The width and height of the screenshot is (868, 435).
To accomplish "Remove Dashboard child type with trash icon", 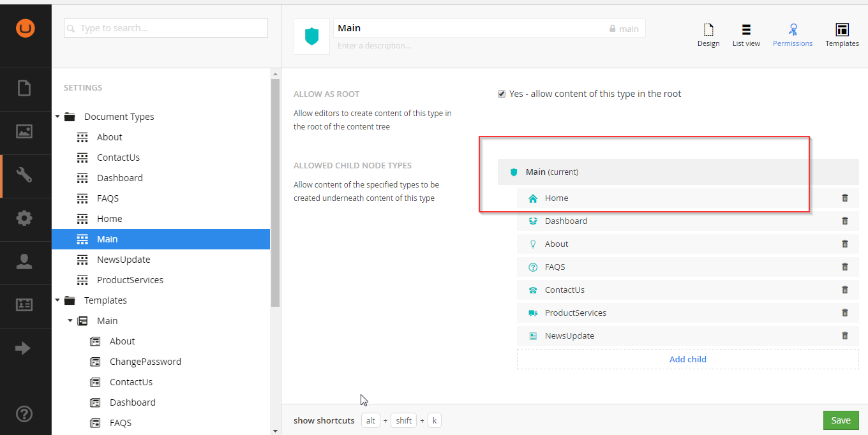I will 845,221.
